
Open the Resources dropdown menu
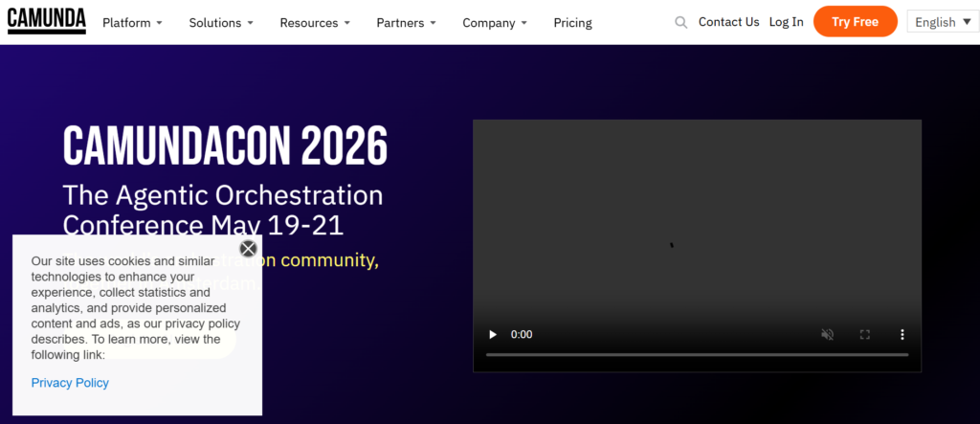tap(315, 22)
